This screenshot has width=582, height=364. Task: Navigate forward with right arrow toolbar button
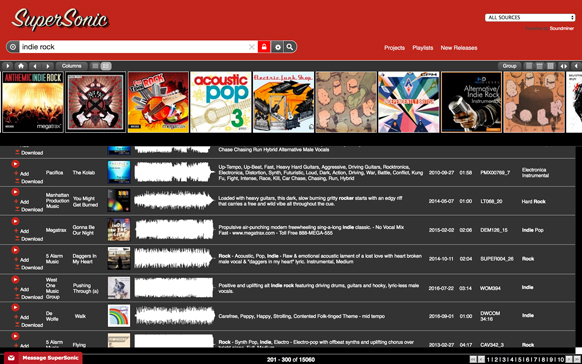point(48,66)
